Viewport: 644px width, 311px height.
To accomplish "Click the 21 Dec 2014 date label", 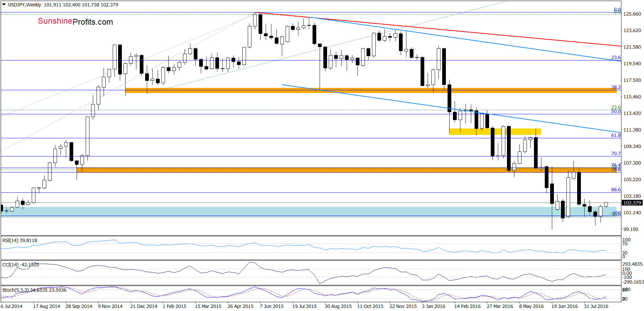I will (144, 306).
